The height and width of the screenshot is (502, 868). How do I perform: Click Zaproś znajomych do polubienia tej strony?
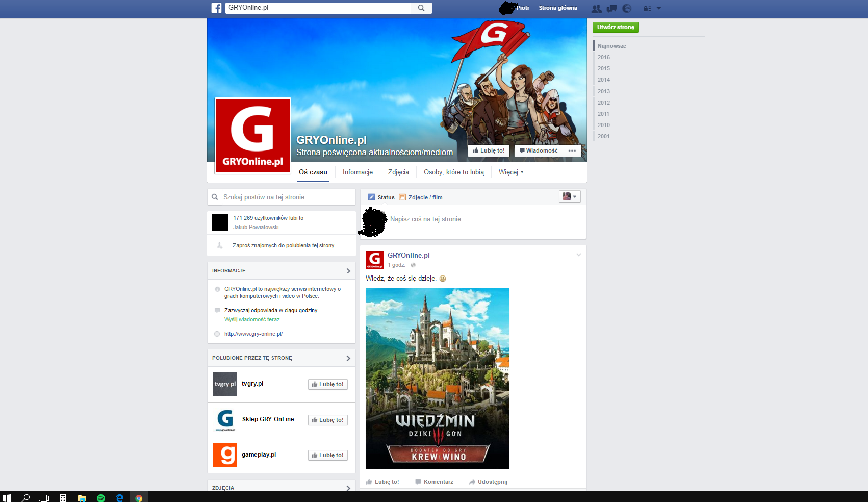(284, 245)
